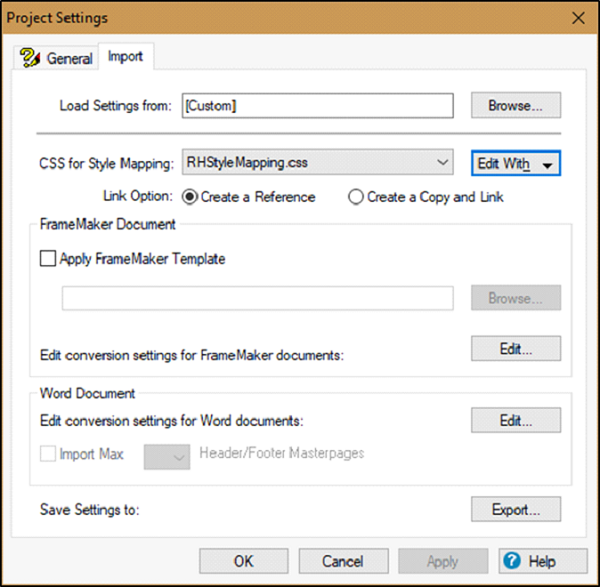Toggle the Import Max checkbox
The image size is (600, 587).
tap(47, 454)
